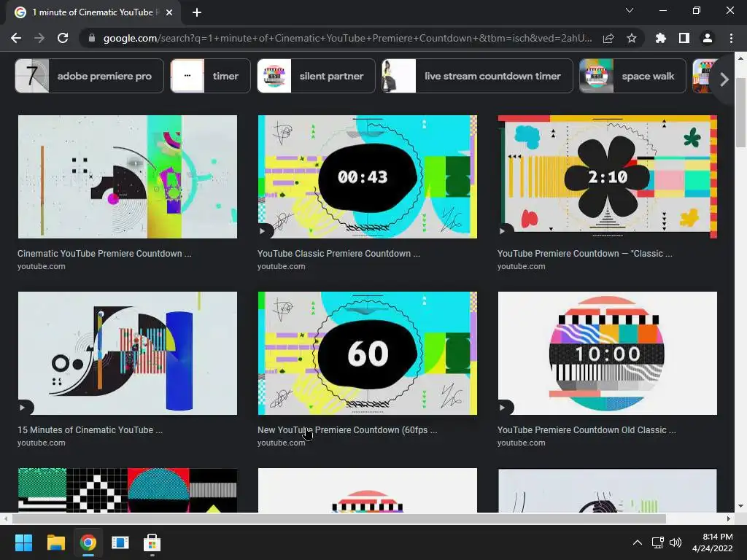Filter by 'live stream countdown timer' chip
This screenshot has width=747, height=560.
[477, 76]
